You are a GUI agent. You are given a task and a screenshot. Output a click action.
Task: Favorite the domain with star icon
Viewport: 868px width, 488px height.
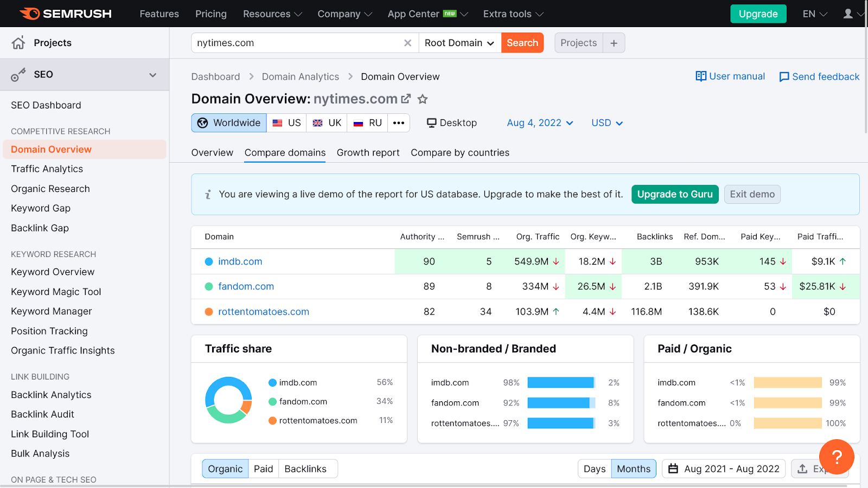coord(423,99)
